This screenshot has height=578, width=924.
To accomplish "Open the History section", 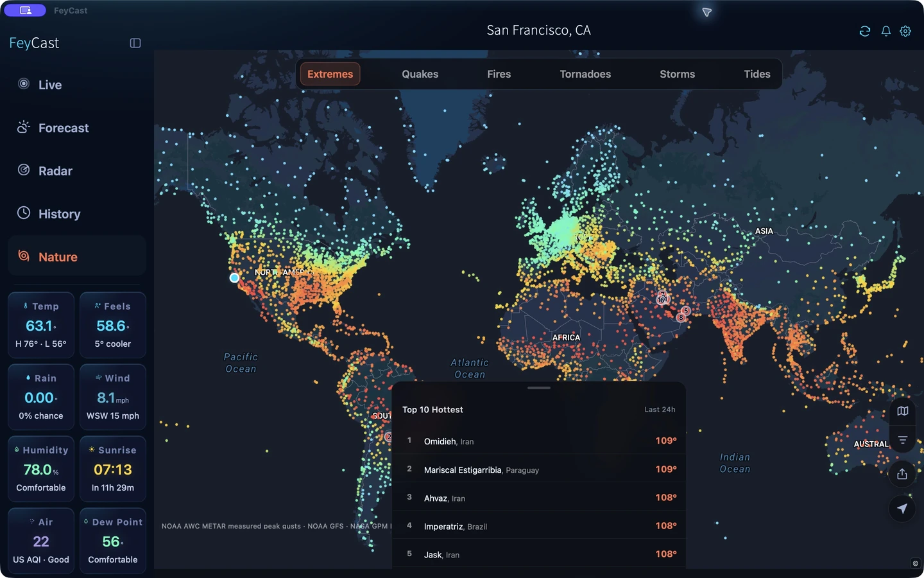I will point(77,214).
